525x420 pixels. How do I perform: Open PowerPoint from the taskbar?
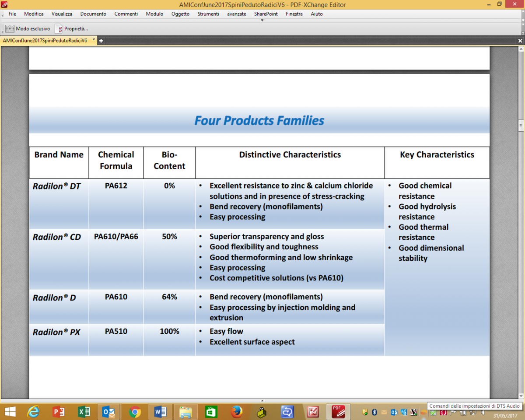tap(59, 412)
